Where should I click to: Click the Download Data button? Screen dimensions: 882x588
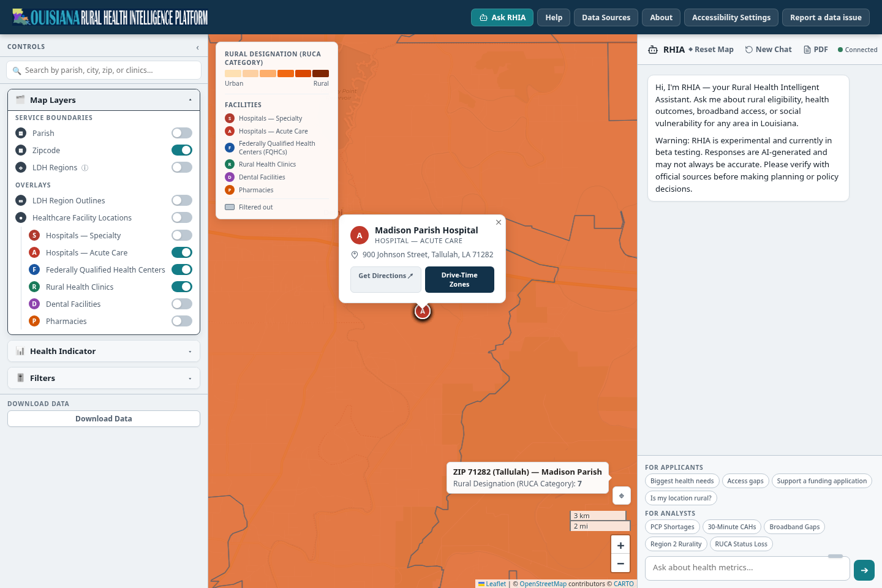[104, 418]
